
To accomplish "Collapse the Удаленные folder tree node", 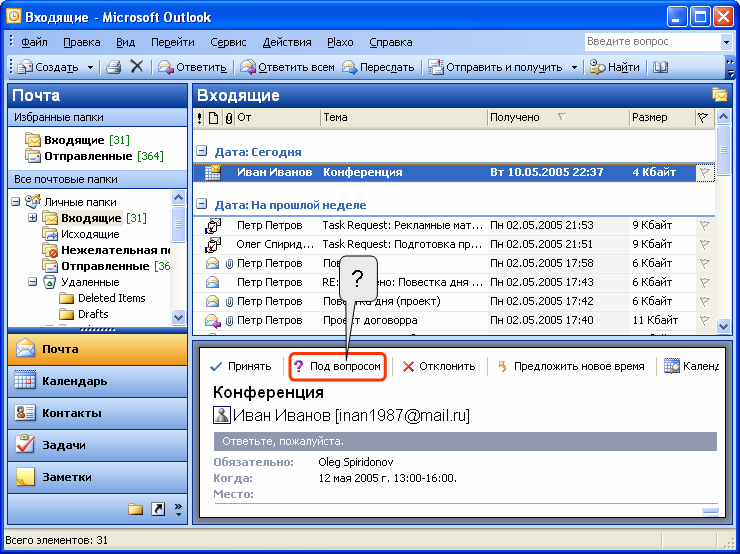I will [33, 282].
